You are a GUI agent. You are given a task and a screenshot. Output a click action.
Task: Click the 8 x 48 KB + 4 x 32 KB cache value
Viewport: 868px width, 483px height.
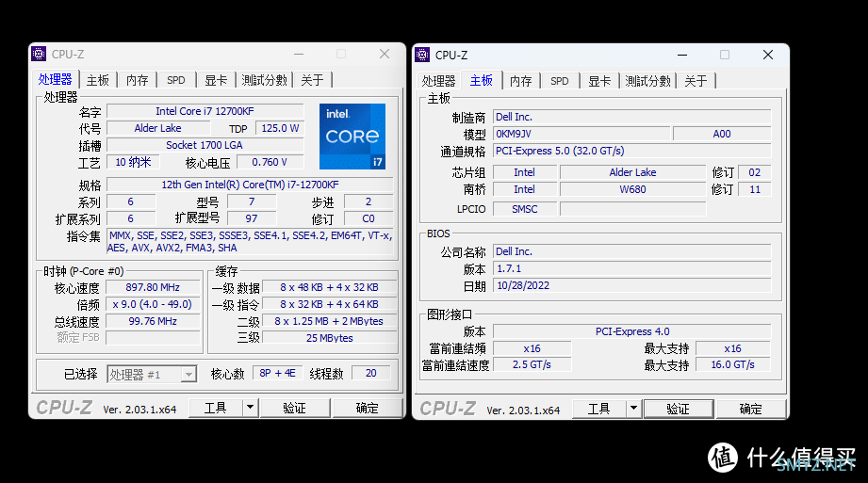point(329,288)
